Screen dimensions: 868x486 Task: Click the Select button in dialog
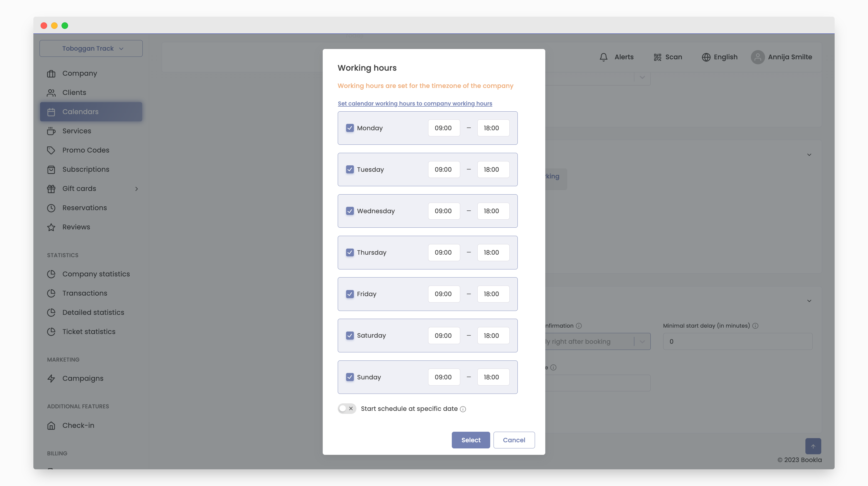tap(471, 440)
